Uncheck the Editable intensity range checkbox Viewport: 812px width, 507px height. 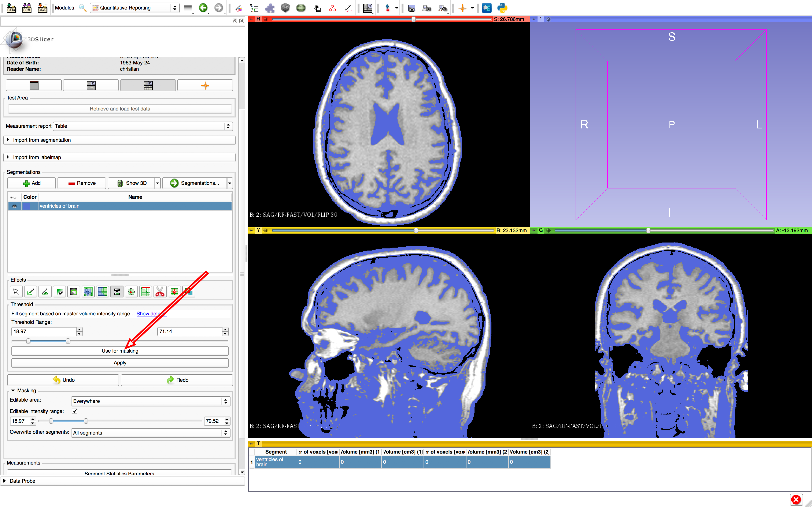74,411
